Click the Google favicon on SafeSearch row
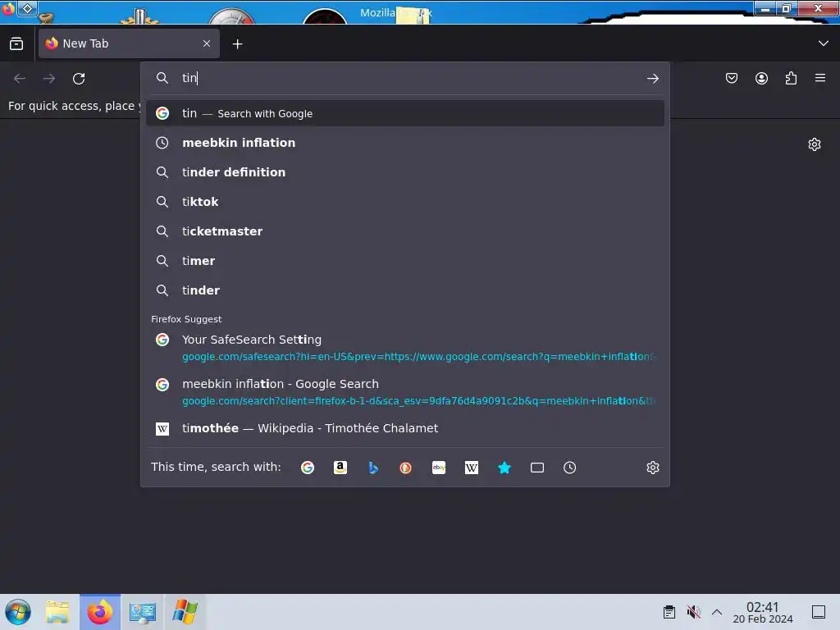The width and height of the screenshot is (840, 630). tap(162, 340)
